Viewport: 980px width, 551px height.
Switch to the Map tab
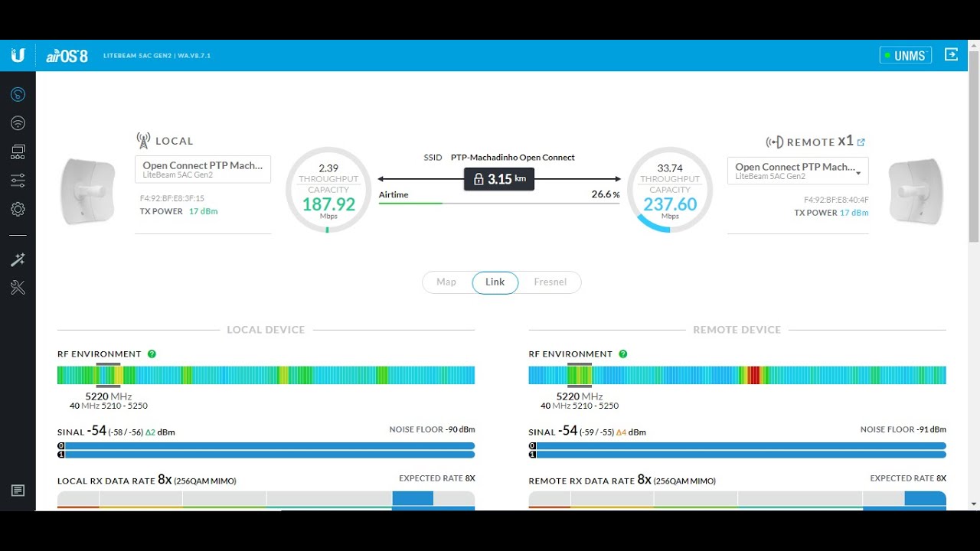click(x=446, y=282)
